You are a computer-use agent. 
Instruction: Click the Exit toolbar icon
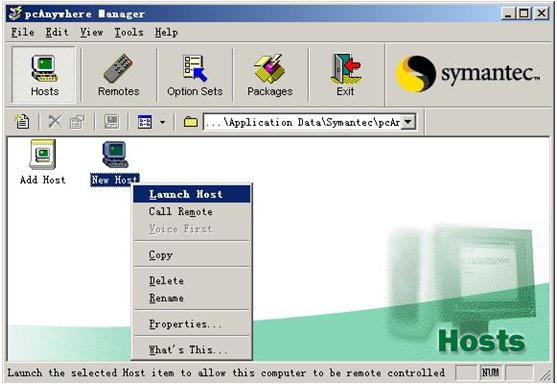pos(346,75)
